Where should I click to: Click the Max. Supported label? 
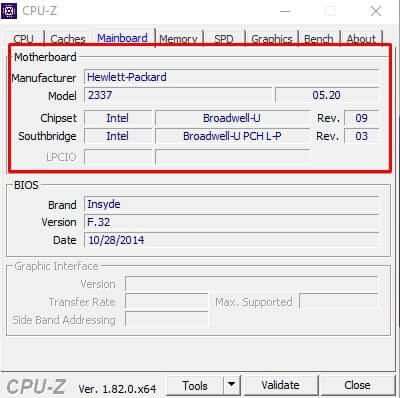[x=254, y=302]
